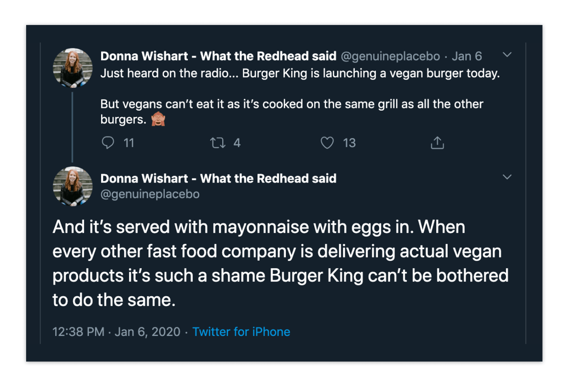This screenshot has width=568, height=392.
Task: Click the mayonnaise with eggs reply text
Action: tap(280, 264)
